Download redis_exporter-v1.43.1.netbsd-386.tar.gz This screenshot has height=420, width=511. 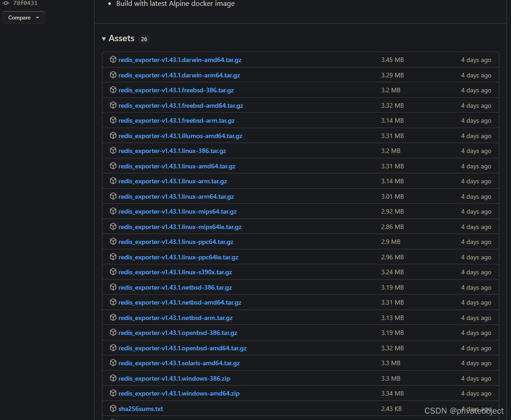click(175, 287)
